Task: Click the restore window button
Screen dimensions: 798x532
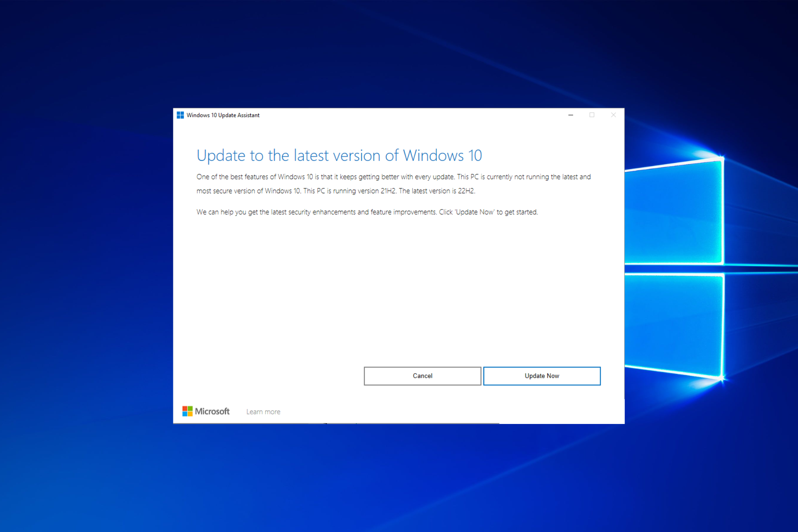Action: point(591,115)
